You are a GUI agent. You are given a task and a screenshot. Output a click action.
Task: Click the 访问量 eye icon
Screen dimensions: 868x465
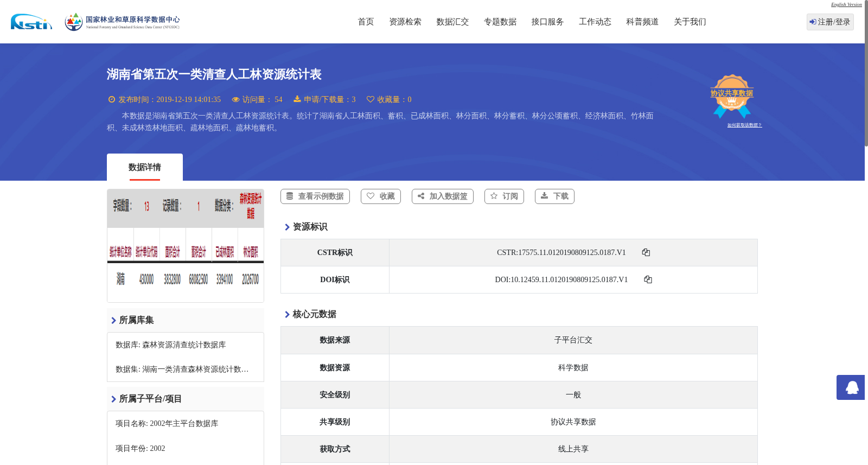235,99
